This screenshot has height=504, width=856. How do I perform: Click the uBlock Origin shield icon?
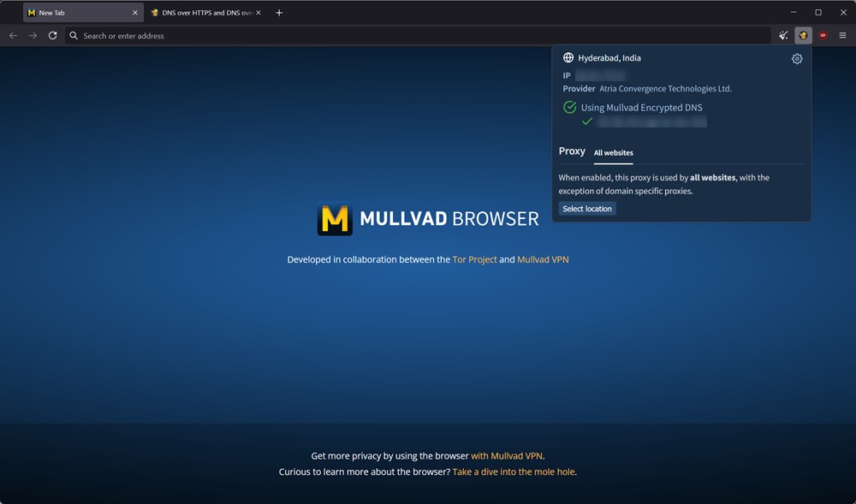pos(823,35)
